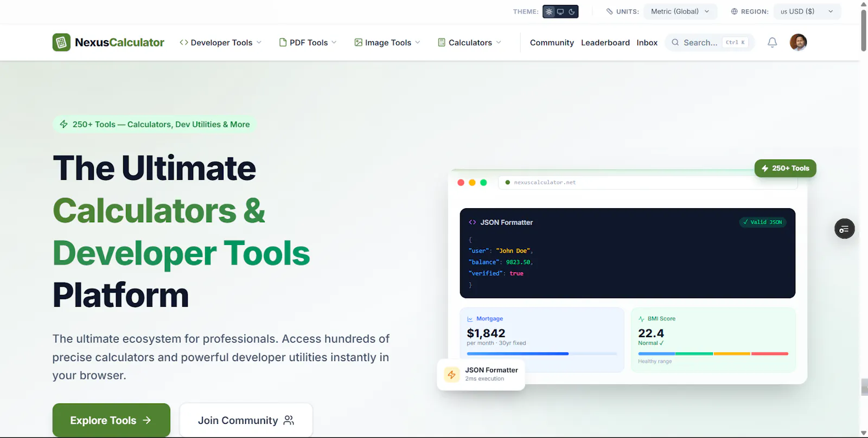The image size is (868, 438).
Task: Click the $1,842 mortgage value
Action: [x=486, y=333]
